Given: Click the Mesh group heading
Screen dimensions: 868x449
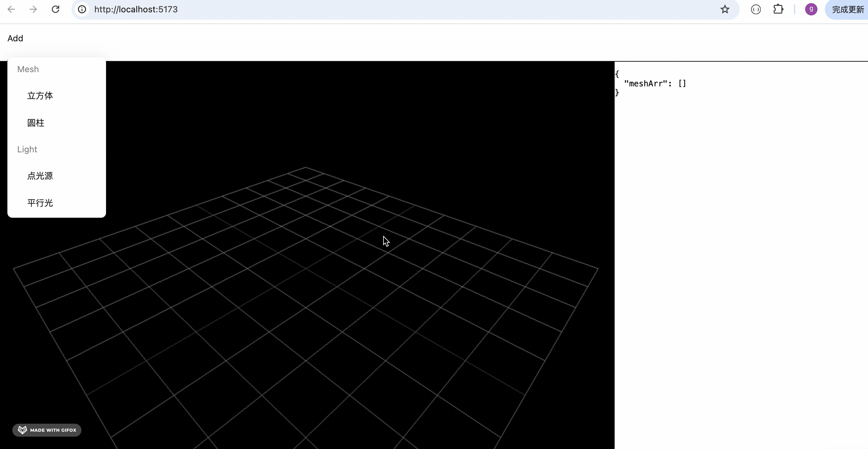Looking at the screenshot, I should 28,69.
